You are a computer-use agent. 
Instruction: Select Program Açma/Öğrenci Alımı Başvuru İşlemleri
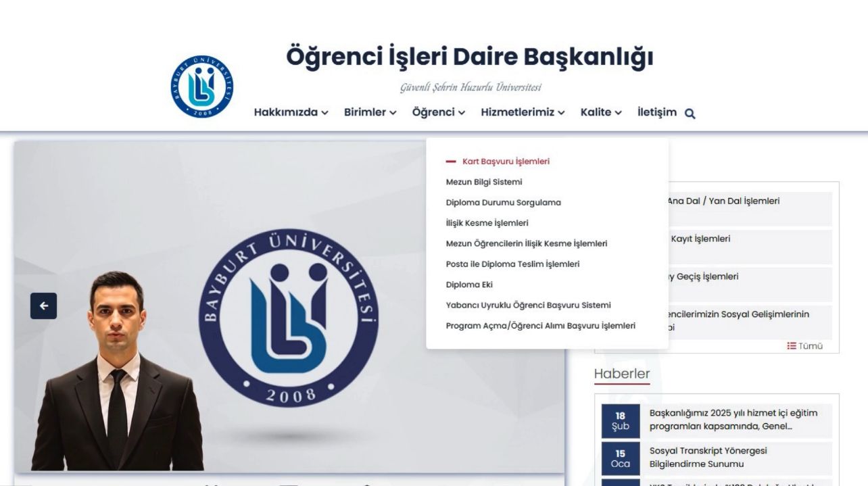click(x=541, y=326)
